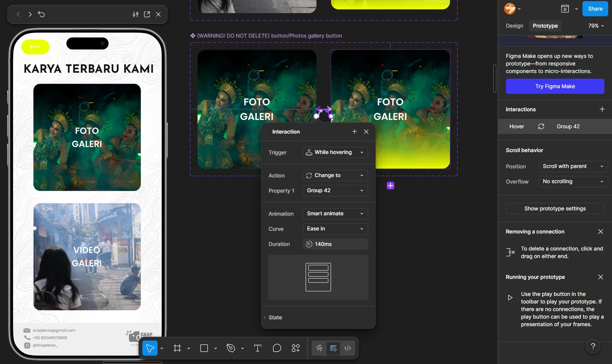Open the Curve Ease in dropdown
Screen dimensions: 612x364
335,229
